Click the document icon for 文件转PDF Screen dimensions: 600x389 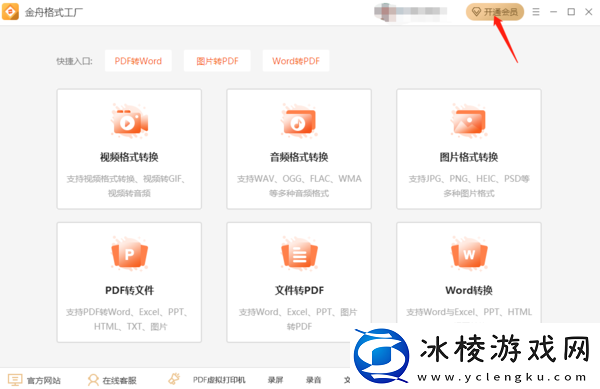click(299, 254)
